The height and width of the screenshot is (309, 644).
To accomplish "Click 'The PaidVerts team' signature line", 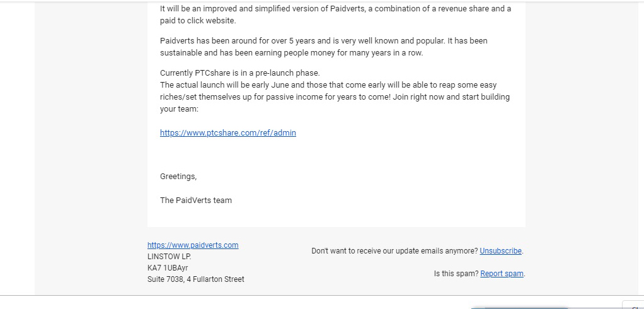I will (x=196, y=200).
